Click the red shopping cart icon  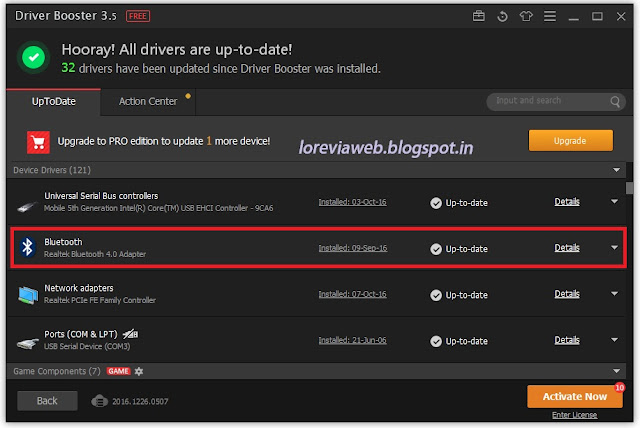[38, 142]
